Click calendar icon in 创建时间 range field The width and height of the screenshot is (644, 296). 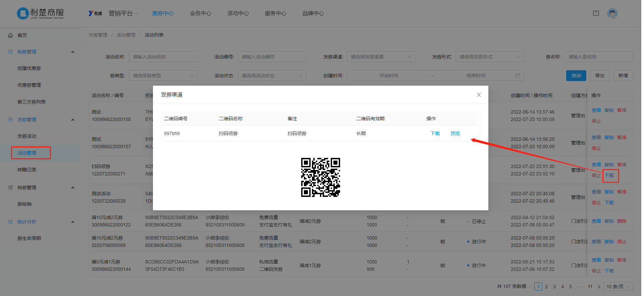click(518, 76)
